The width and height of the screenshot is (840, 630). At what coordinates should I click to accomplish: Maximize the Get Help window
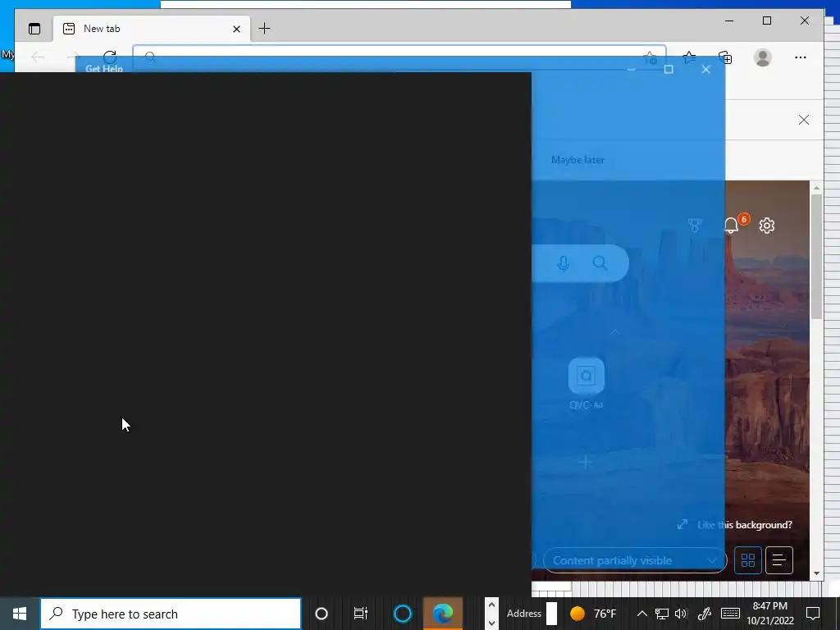pos(669,69)
